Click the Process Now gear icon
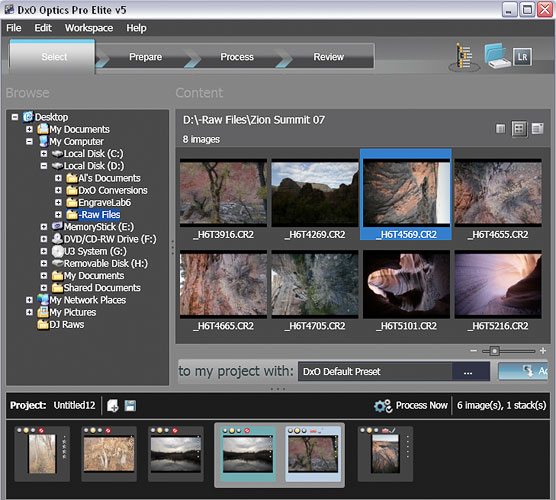Screen dimensions: 556x500 (x=383, y=406)
